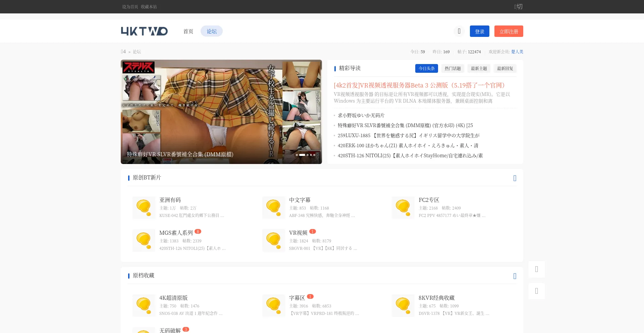Open the search icon near login button
The height and width of the screenshot is (333, 644).
[x=459, y=31]
